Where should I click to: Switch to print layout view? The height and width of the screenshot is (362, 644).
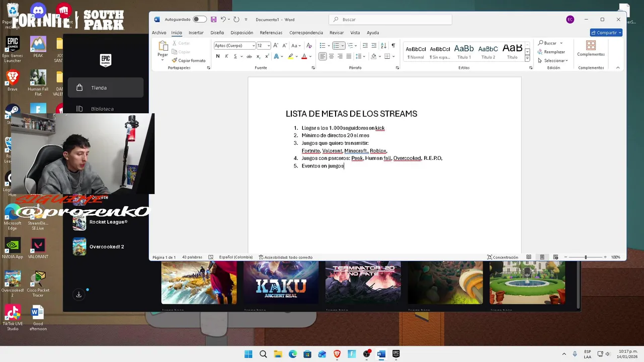(x=542, y=257)
